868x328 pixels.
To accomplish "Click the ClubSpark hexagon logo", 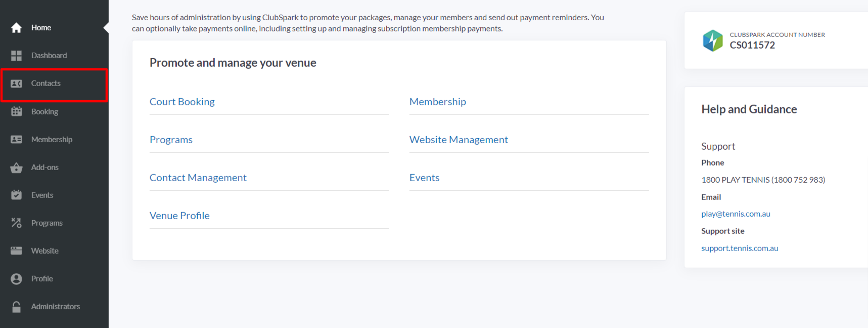I will pyautogui.click(x=713, y=40).
